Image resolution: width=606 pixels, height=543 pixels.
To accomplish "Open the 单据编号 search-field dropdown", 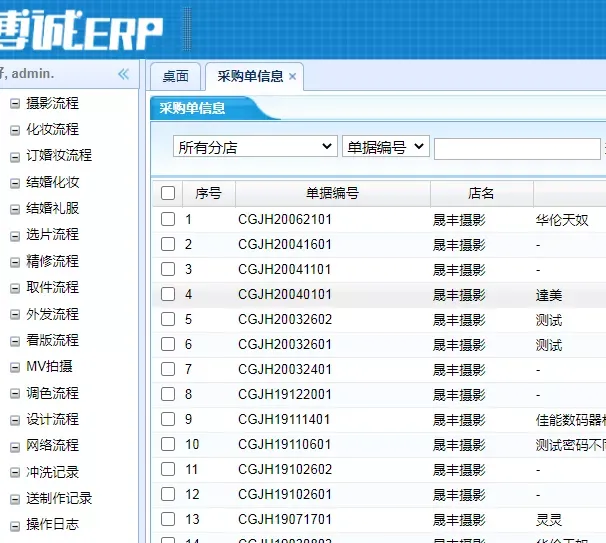I will [385, 147].
